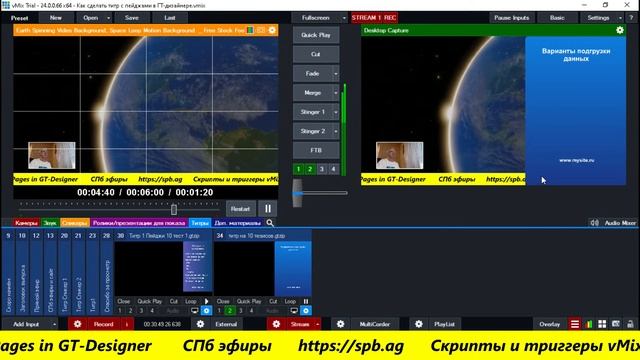Toggle main overlay channel 4
640x360 pixels.
[x=334, y=169]
